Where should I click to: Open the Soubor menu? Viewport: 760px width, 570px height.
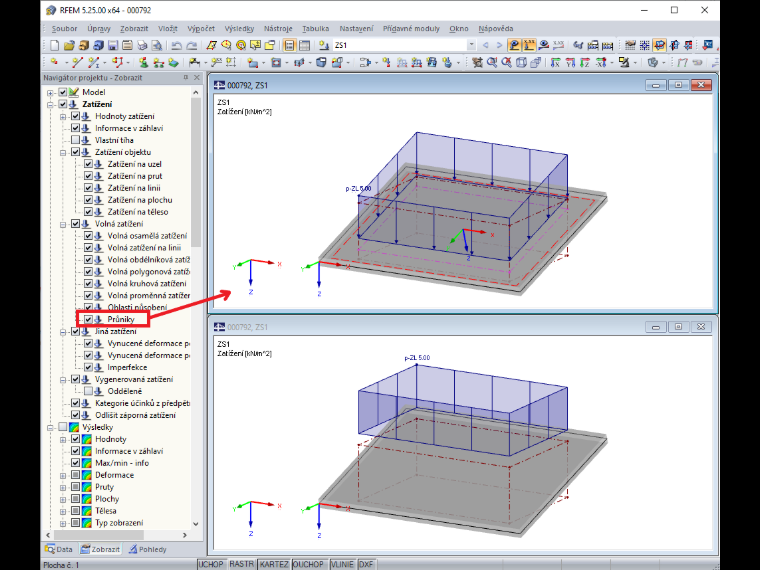pos(64,29)
